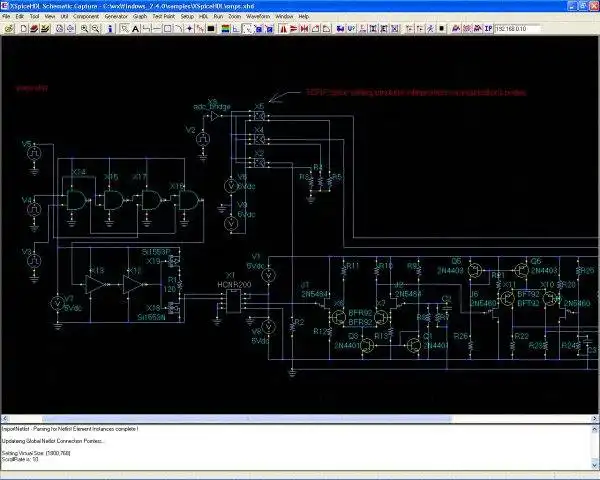Viewport: 600px width, 480px height.
Task: Select the running man icon
Action: (431, 29)
